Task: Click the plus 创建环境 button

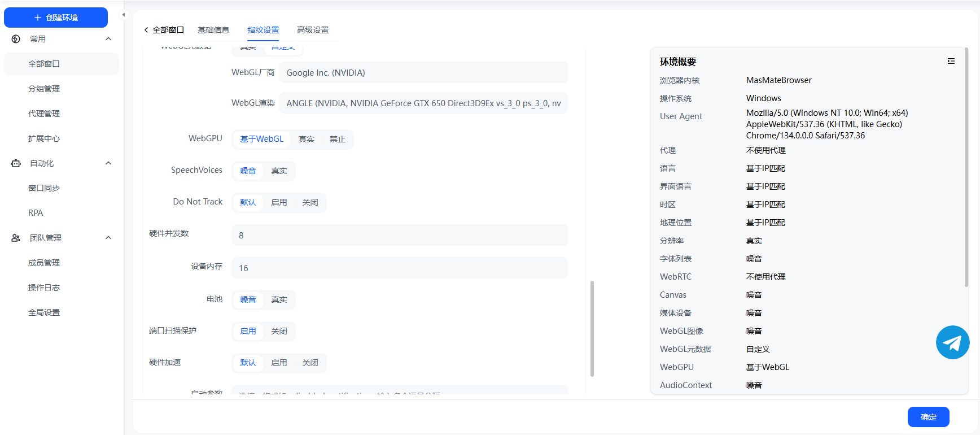Action: coord(56,18)
